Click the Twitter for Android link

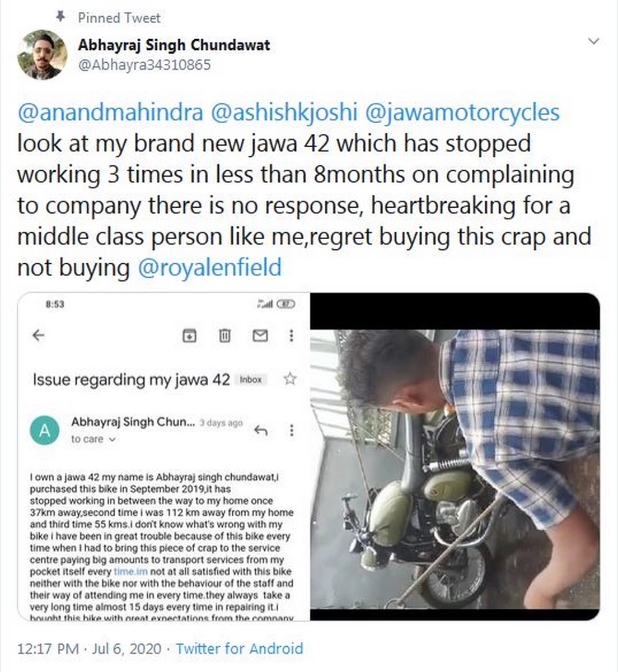(x=239, y=648)
